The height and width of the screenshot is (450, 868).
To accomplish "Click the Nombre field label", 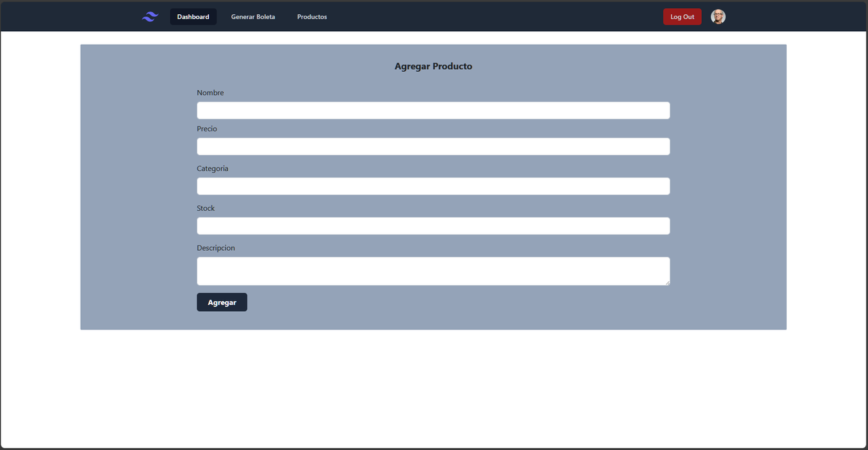I will click(x=210, y=92).
